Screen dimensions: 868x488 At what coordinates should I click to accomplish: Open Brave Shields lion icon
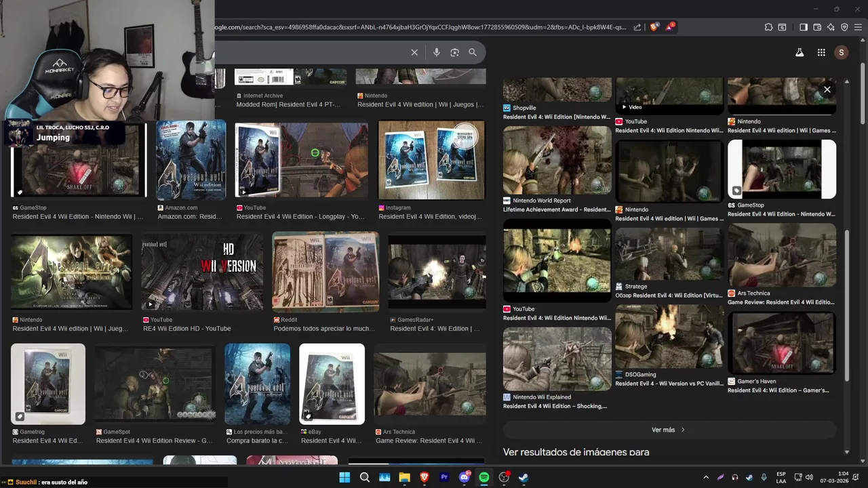(654, 27)
